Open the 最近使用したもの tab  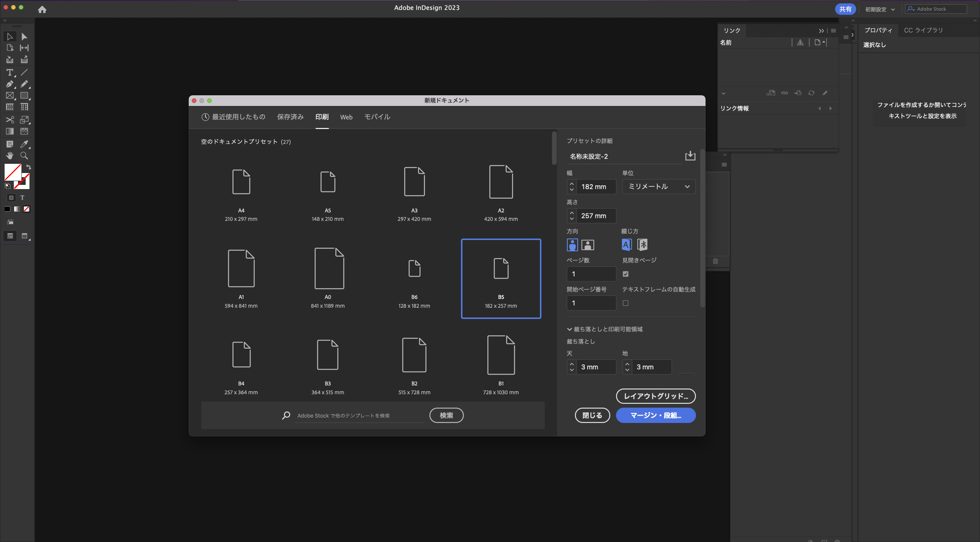coord(234,117)
